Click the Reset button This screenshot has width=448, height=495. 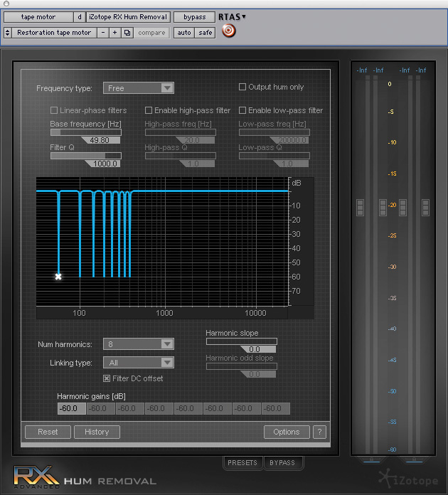point(48,432)
